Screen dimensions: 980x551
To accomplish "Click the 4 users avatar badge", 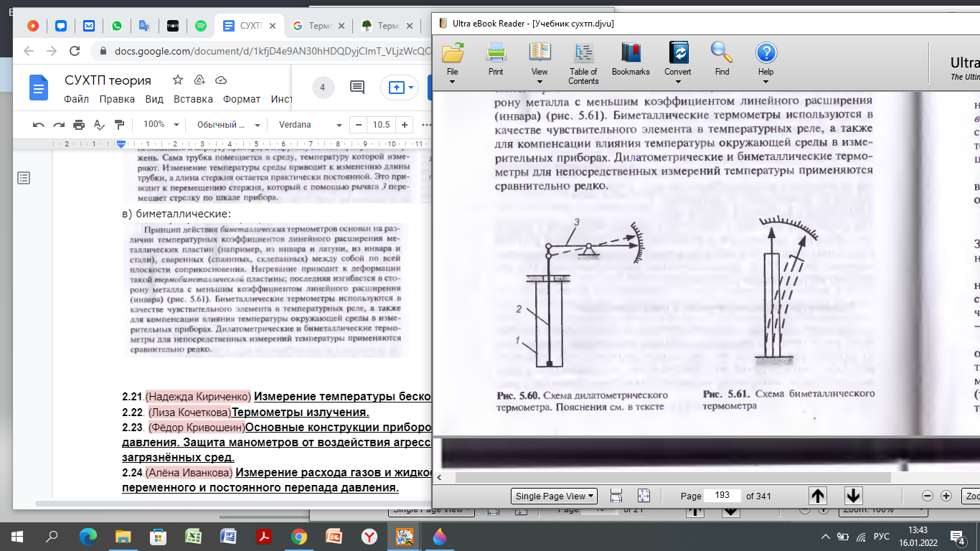I will (322, 88).
